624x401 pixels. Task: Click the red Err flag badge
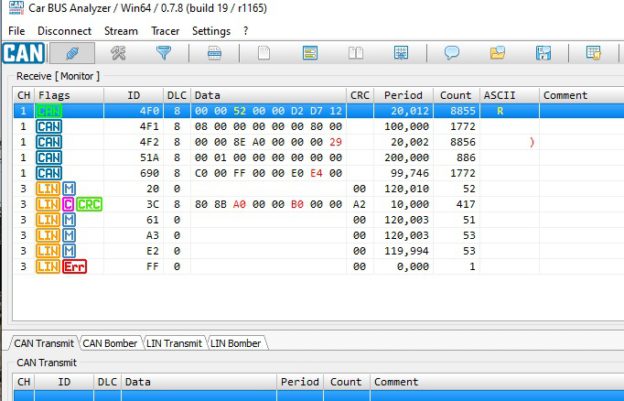pos(74,267)
